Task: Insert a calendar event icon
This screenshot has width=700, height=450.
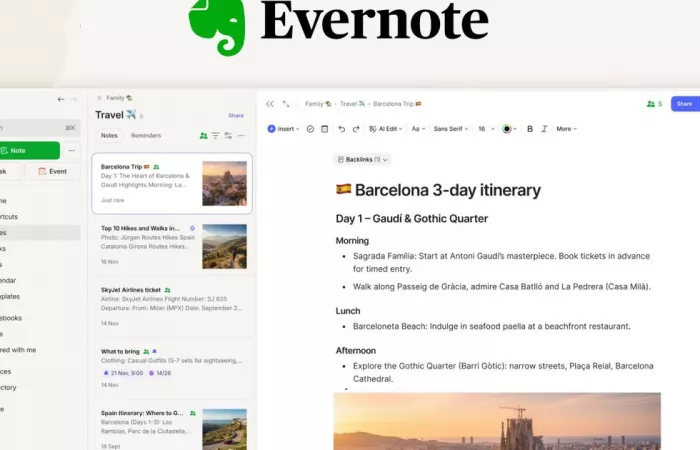Action: [x=325, y=129]
